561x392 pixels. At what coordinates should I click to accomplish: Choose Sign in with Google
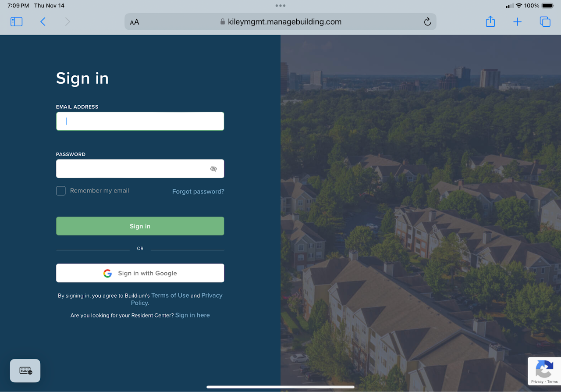pyautogui.click(x=140, y=273)
